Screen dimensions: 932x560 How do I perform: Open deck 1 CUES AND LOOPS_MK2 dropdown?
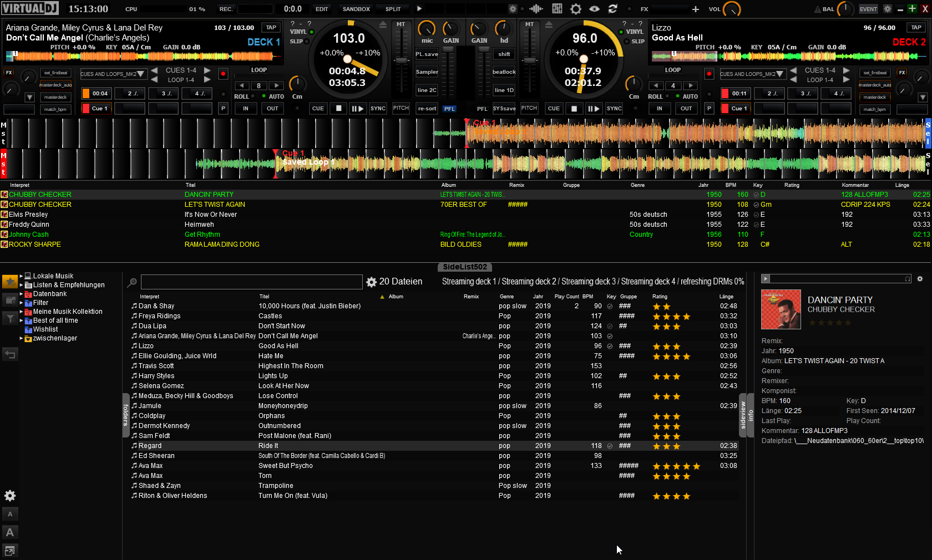[113, 74]
